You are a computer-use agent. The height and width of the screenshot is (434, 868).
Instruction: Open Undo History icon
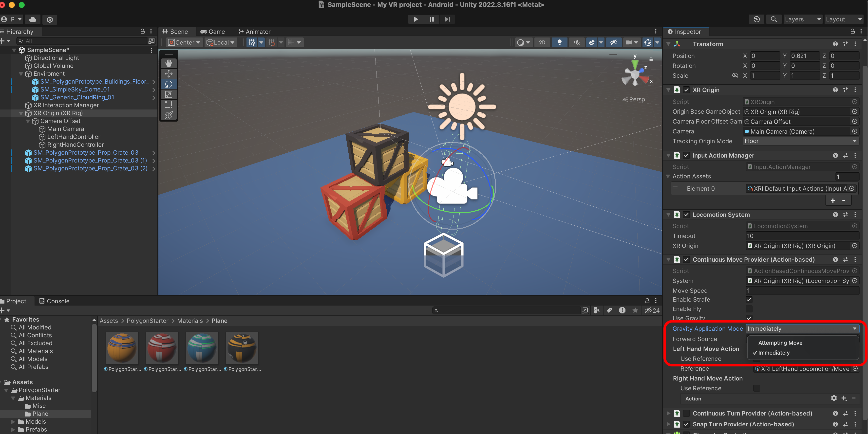click(756, 19)
